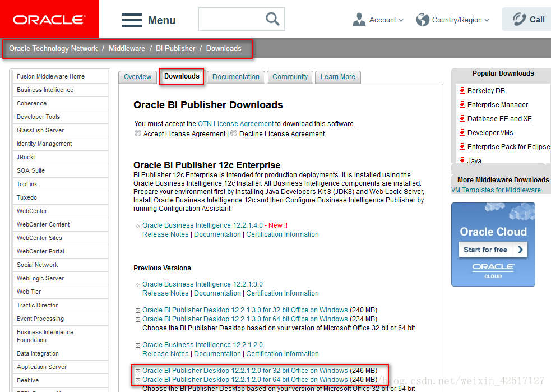Open WebLogic Server sidebar item
This screenshot has height=392, width=551.
pyautogui.click(x=61, y=279)
